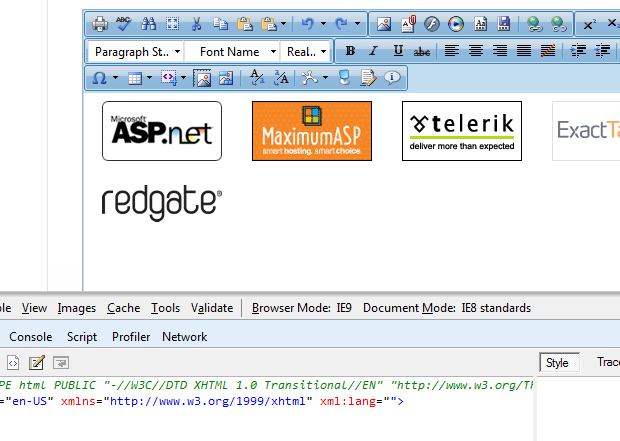Run the ABC spell check tool

(124, 24)
